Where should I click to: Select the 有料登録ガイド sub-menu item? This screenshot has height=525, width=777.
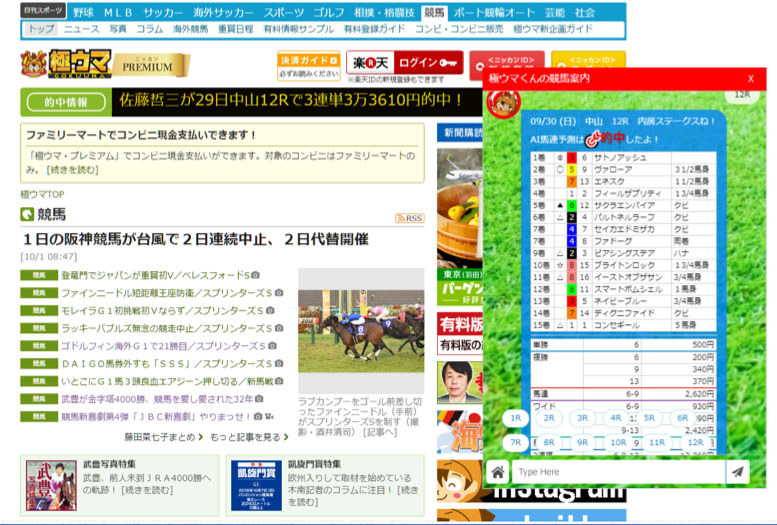point(374,29)
